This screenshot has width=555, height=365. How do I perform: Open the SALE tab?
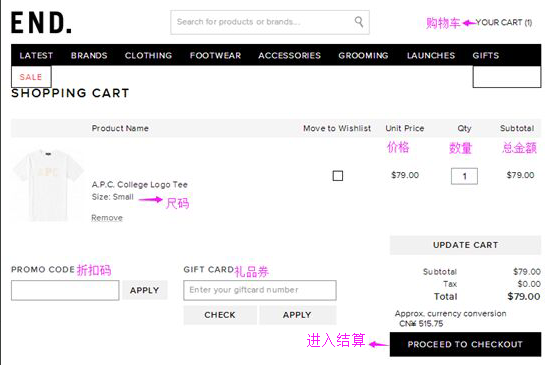tap(31, 77)
